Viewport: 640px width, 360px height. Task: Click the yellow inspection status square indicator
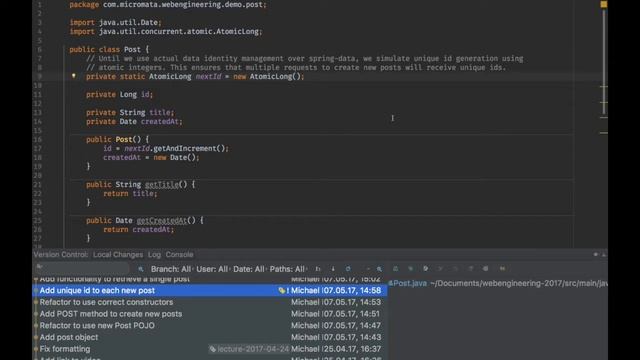click(x=603, y=4)
